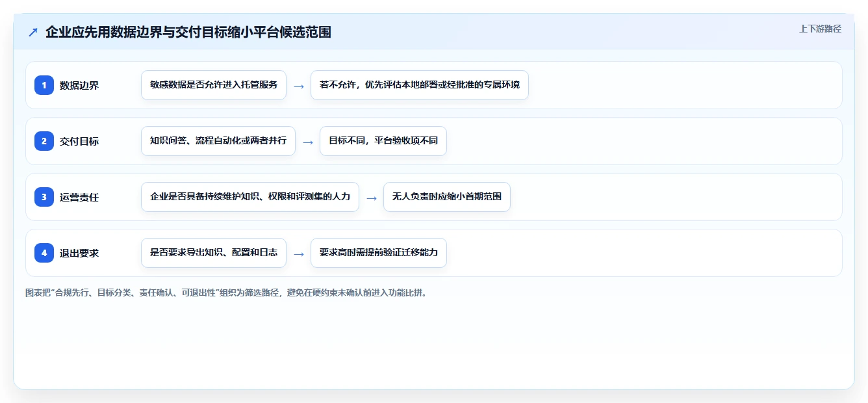868x403 pixels.
Task: Click the 知识问答、流程自动化或两者并行 box
Action: click(x=218, y=141)
